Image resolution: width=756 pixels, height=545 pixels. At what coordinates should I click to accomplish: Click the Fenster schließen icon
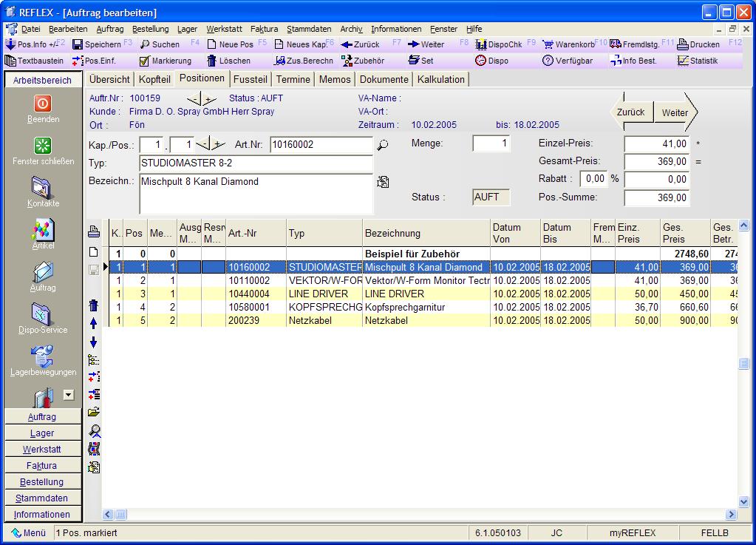tap(42, 146)
